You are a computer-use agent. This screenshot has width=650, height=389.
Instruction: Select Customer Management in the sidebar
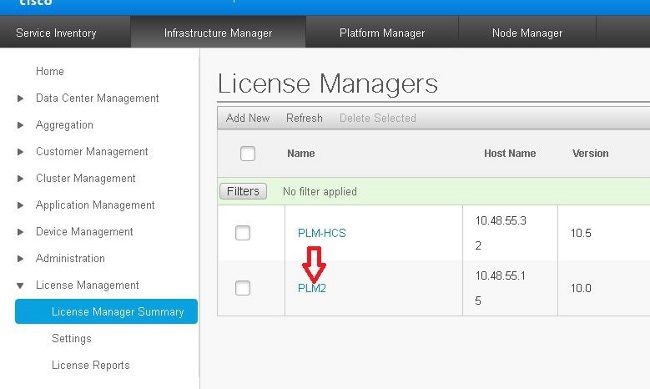point(92,152)
